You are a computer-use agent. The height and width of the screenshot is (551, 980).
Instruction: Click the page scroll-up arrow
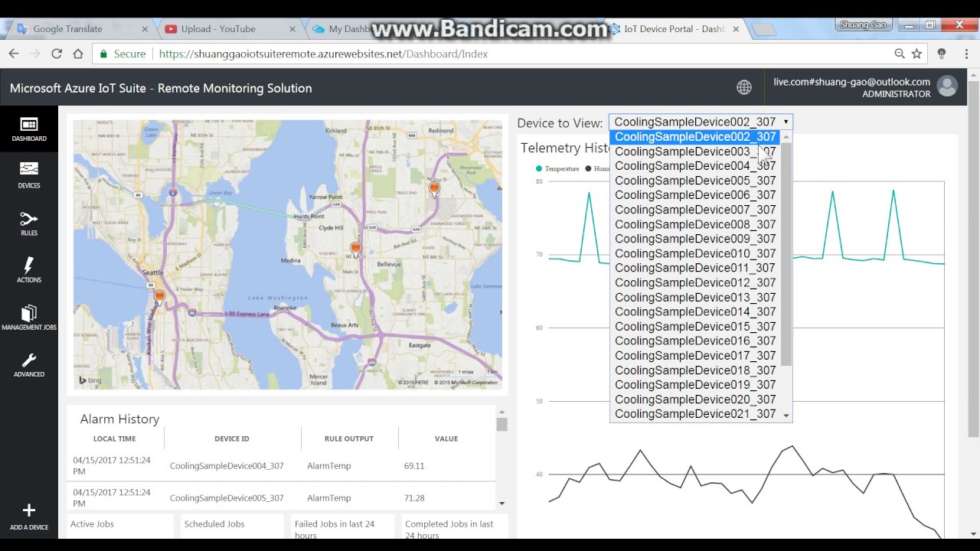(973, 74)
